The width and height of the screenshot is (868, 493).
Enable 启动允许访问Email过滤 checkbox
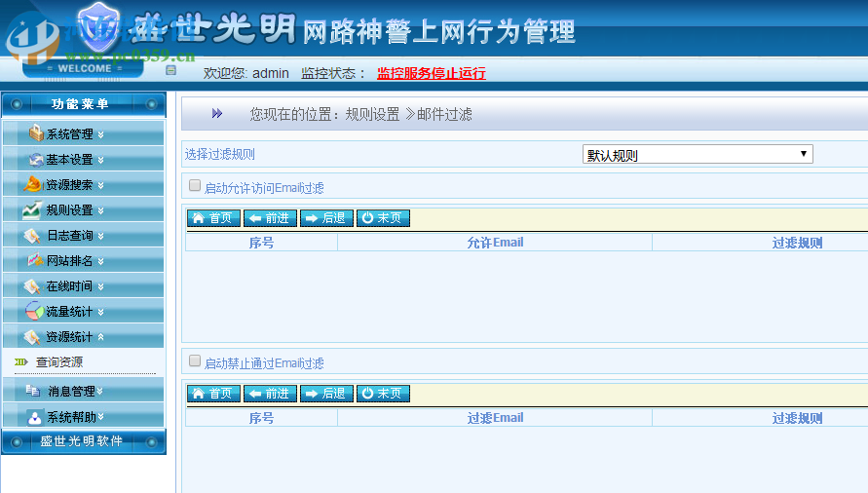coord(194,185)
